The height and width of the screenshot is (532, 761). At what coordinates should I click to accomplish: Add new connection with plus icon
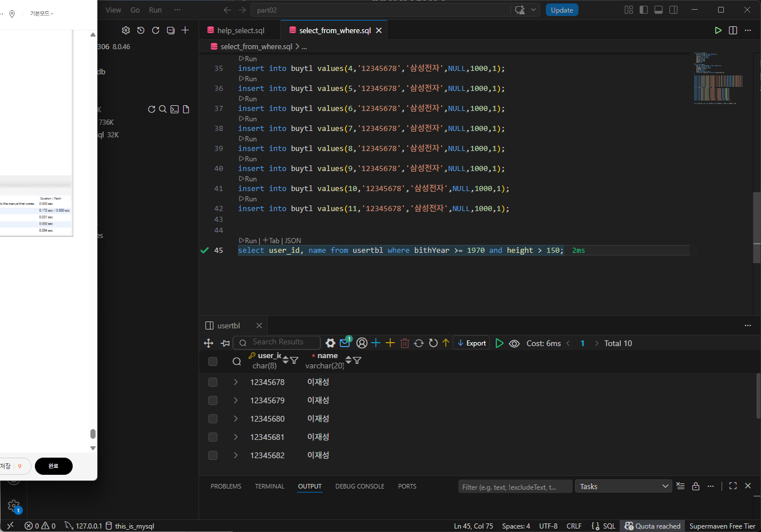click(185, 30)
